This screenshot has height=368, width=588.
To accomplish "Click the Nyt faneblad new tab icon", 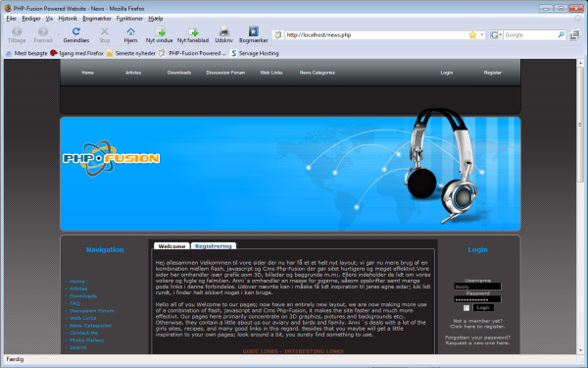I will 193,31.
